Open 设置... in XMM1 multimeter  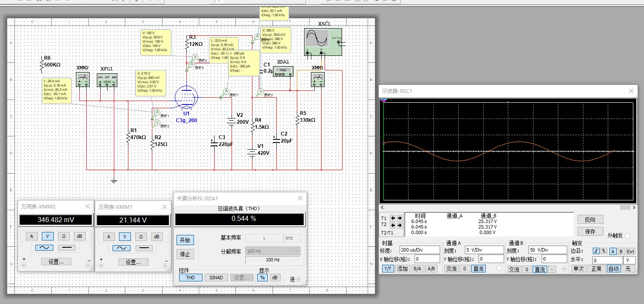133,262
